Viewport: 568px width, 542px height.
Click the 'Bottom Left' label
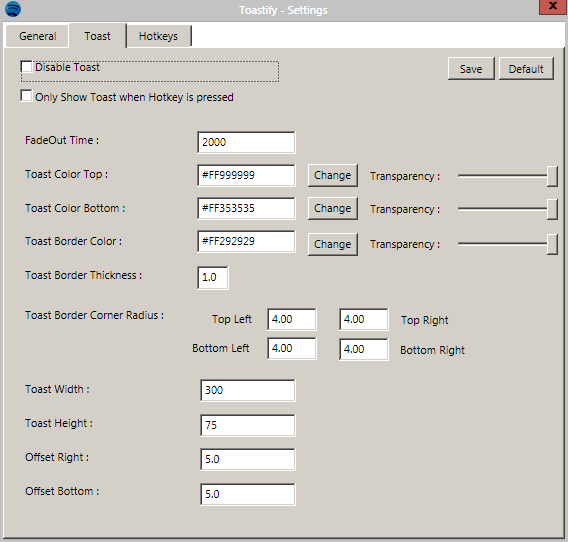(x=221, y=348)
